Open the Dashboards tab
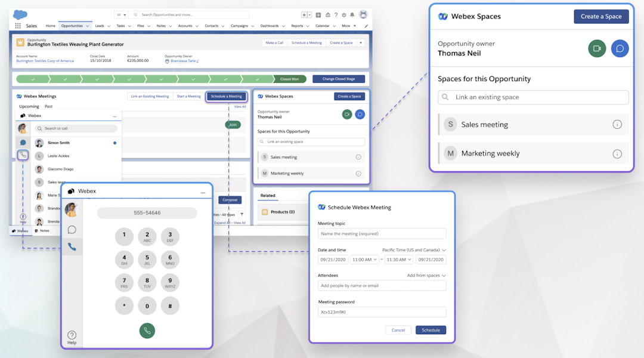 pos(270,26)
